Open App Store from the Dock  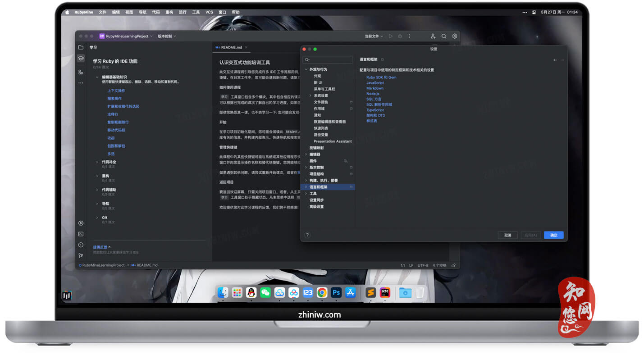coord(351,293)
